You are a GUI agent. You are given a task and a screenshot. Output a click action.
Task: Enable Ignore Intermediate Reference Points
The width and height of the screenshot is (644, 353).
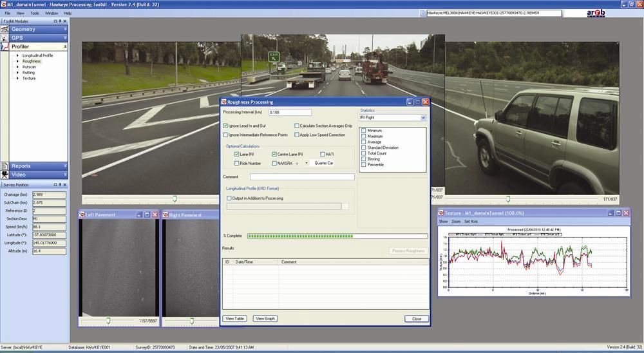225,135
